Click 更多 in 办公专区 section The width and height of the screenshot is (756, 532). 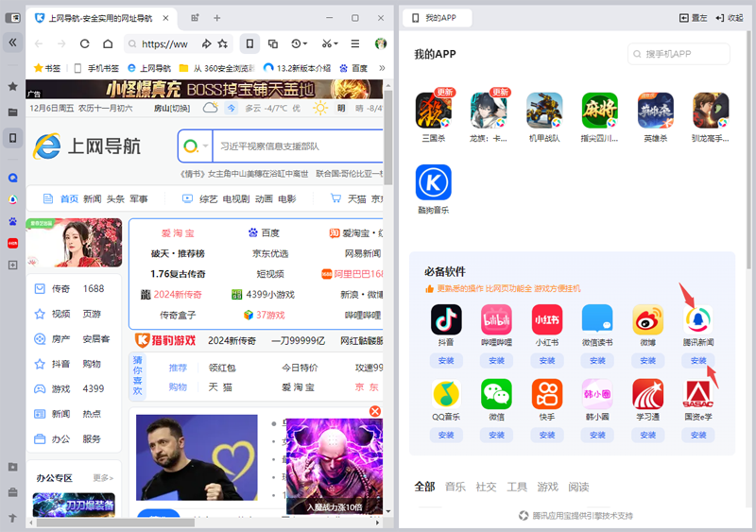coord(103,478)
